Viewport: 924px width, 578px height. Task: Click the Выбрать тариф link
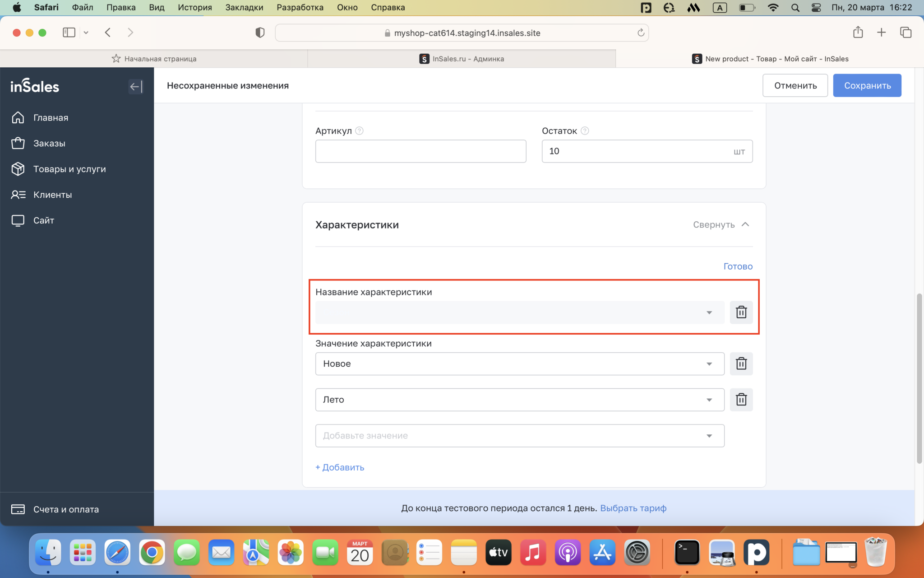[633, 508]
